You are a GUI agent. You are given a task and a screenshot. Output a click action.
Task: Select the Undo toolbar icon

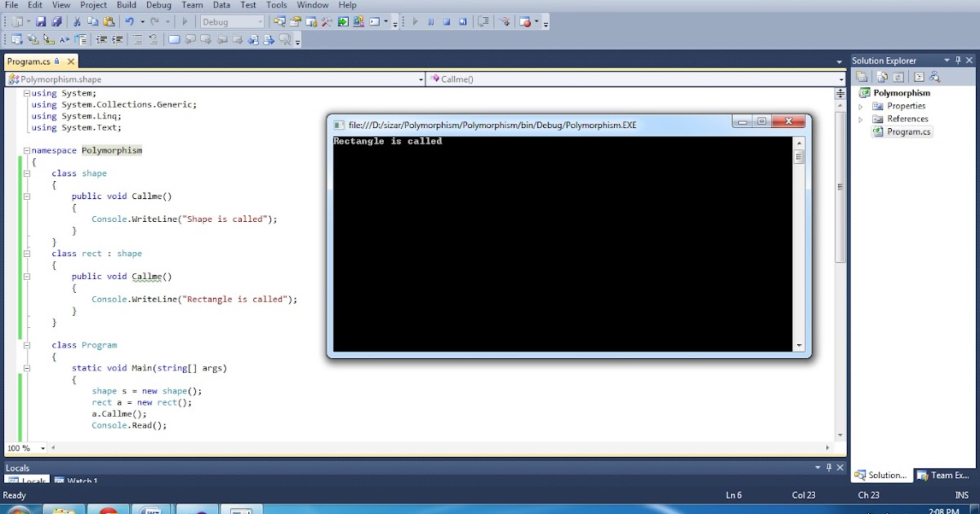click(x=130, y=21)
